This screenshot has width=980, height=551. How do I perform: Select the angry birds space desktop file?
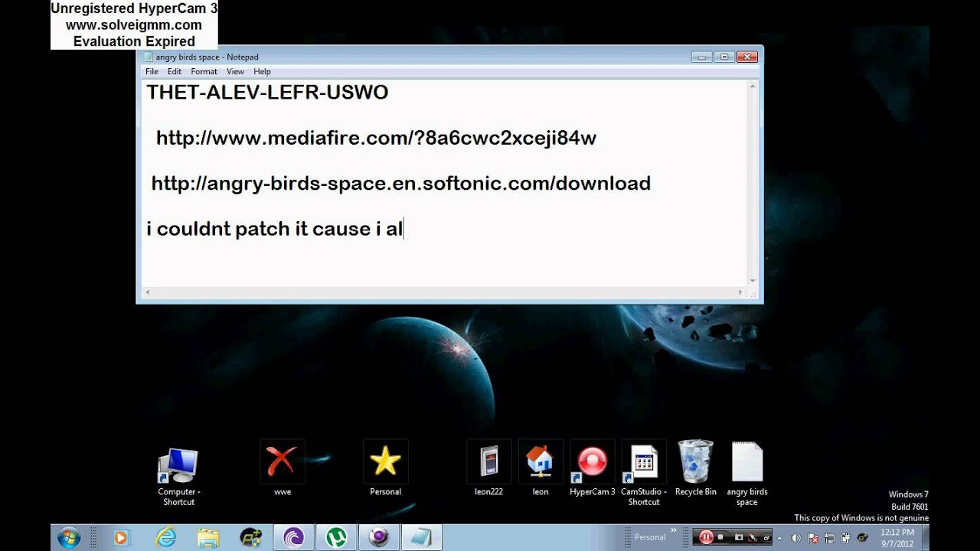[x=747, y=474]
